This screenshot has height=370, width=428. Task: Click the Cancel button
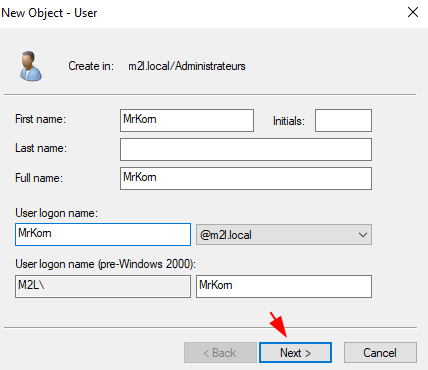380,353
